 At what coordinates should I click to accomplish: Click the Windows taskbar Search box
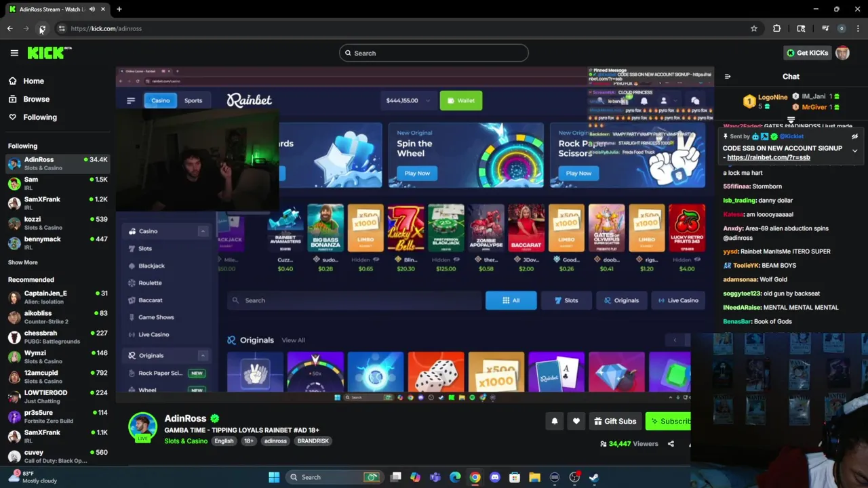pos(334,477)
